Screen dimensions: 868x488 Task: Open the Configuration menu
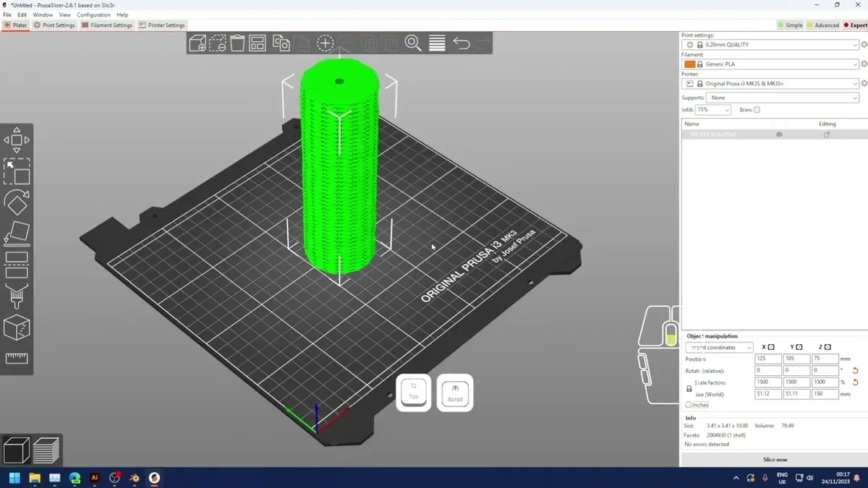[94, 14]
